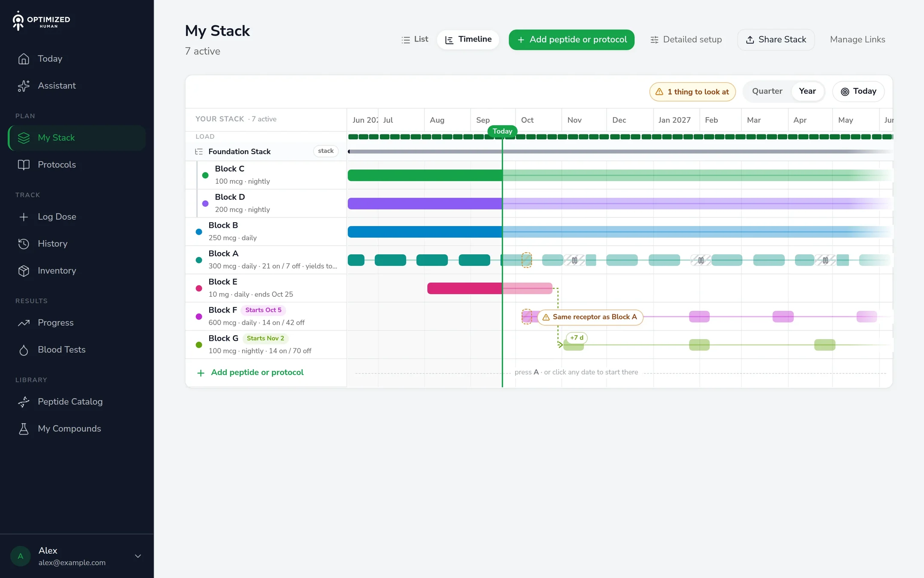Click the Peptide Catalog DNA icon
924x578 pixels.
[24, 402]
